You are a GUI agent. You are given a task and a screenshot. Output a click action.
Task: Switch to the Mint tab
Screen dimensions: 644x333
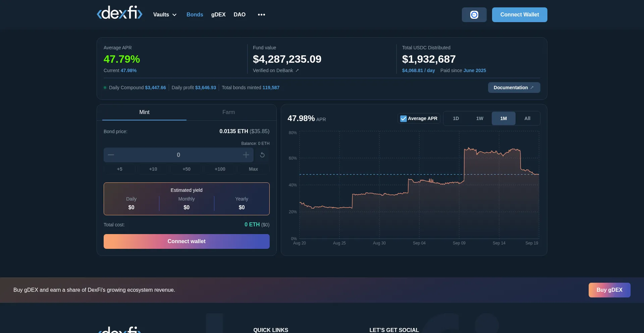click(144, 112)
